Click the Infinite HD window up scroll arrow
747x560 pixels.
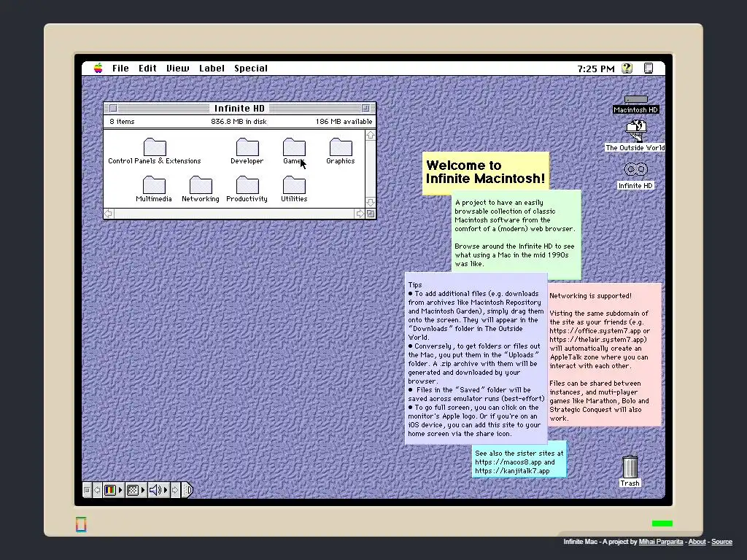pyautogui.click(x=371, y=135)
